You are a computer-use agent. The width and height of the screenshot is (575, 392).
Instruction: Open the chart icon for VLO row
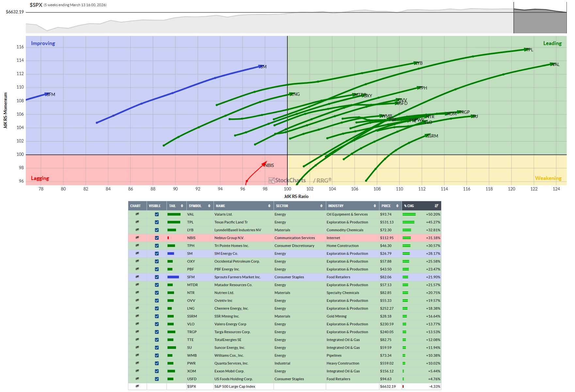click(x=137, y=324)
